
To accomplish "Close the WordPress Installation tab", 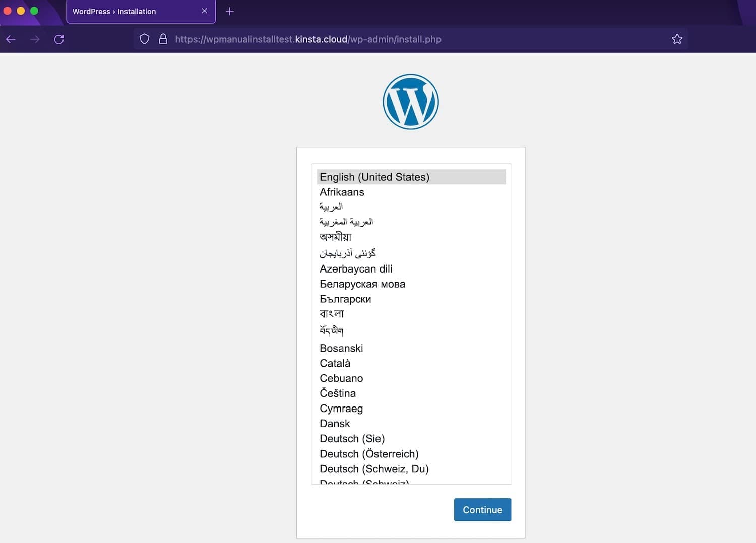I will [204, 11].
